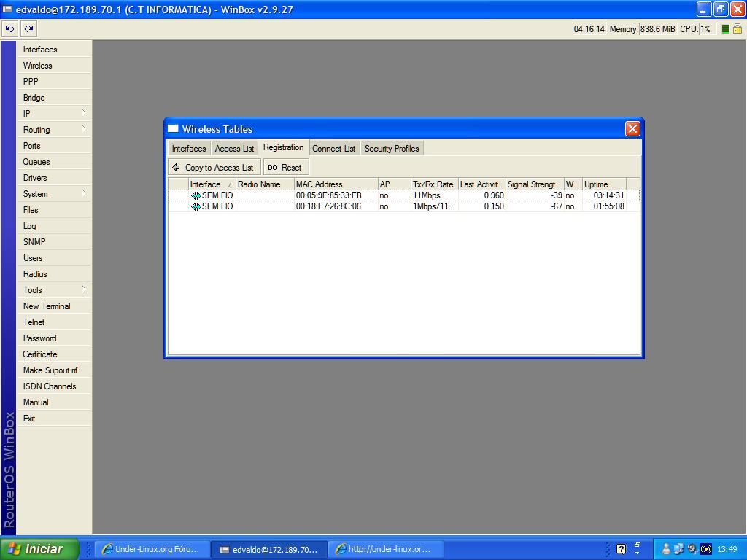The height and width of the screenshot is (560, 747).
Task: Open New Terminal from the sidebar
Action: pos(54,306)
